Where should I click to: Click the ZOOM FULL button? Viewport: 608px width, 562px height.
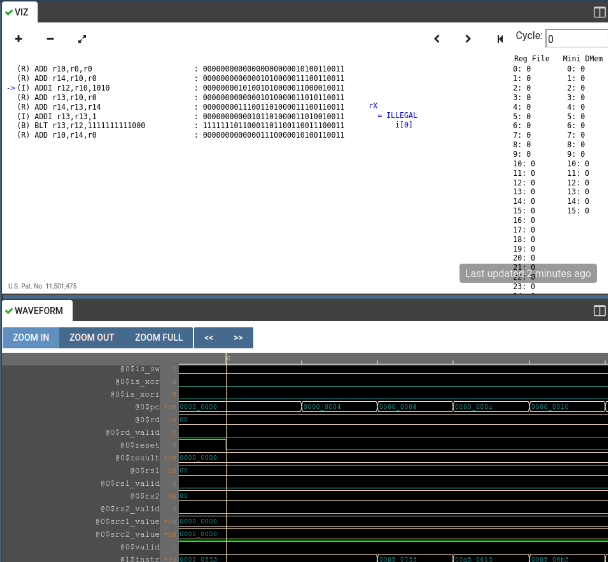click(159, 337)
